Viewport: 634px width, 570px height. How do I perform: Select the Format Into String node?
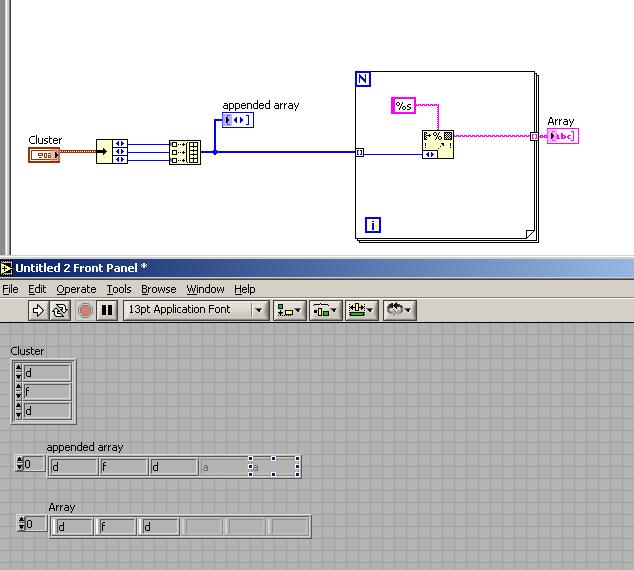click(438, 144)
